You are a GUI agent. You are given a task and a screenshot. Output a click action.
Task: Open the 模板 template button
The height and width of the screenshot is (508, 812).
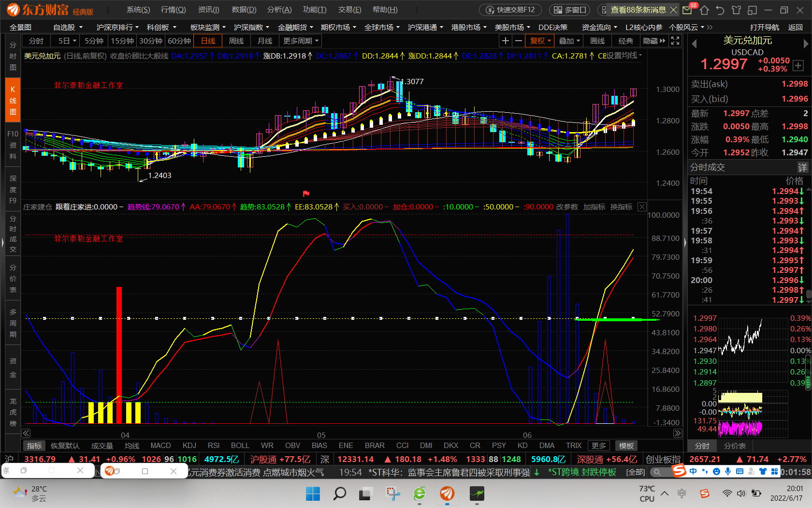[x=626, y=446]
